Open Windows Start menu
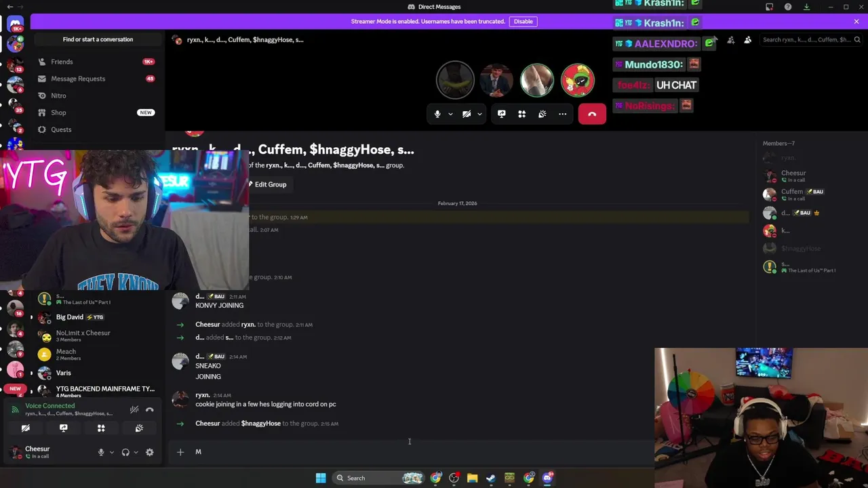The width and height of the screenshot is (868, 488). [321, 478]
